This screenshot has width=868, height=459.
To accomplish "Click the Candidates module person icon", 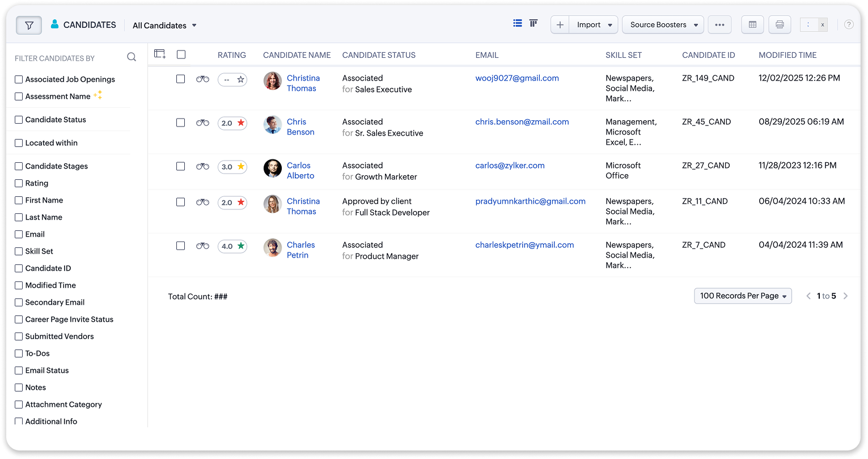I will 55,24.
